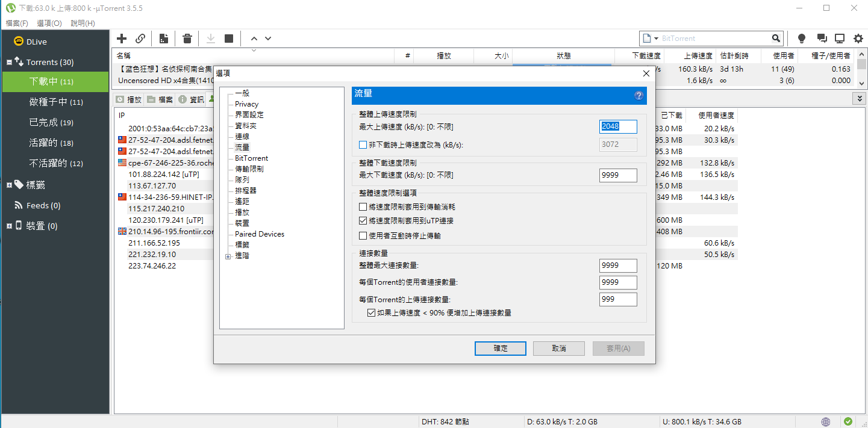Click the Add Torrent from URL link icon
The width and height of the screenshot is (868, 428).
point(140,39)
